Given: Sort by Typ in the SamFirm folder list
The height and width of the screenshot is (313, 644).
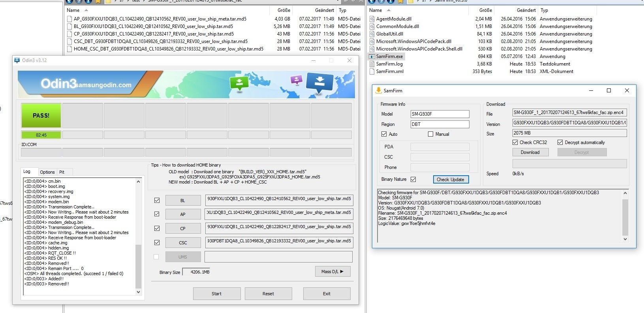Looking at the screenshot, I should 544,10.
